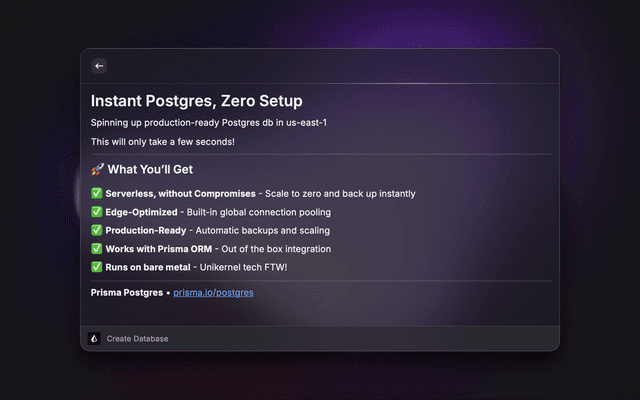Click the What You'll Get heading text
The image size is (640, 400).
pyautogui.click(x=150, y=170)
